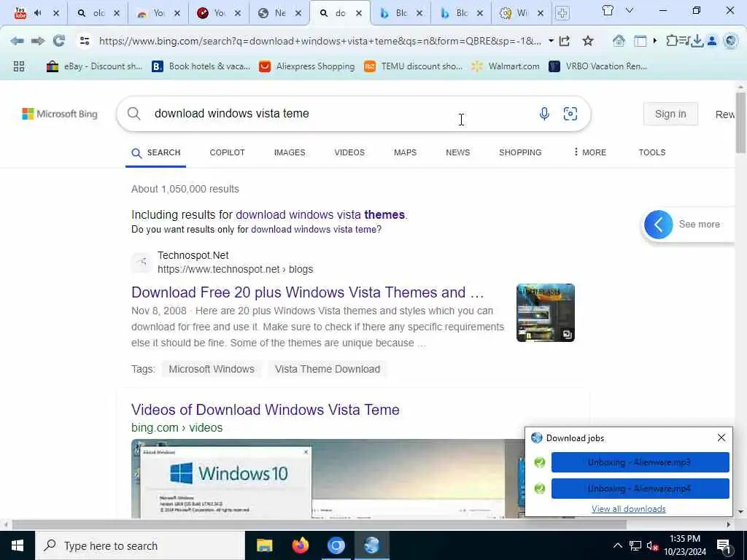Launch Firefox from the taskbar

tap(300, 545)
